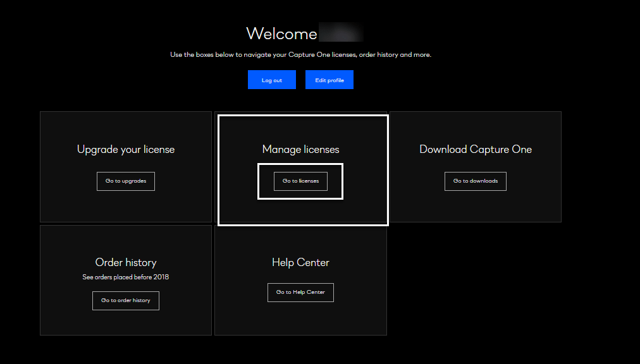Open Go to order history

[x=125, y=300]
